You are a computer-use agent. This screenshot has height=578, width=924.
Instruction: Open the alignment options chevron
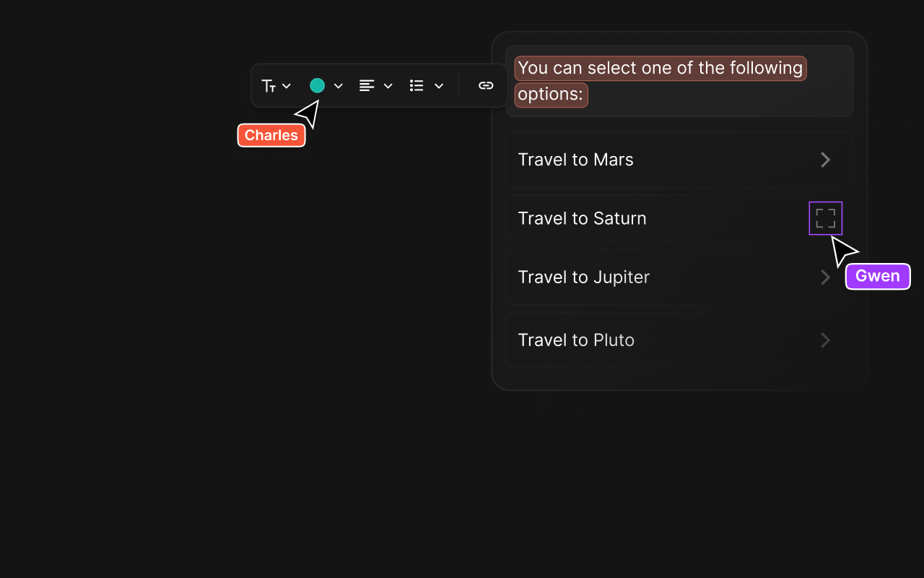click(x=388, y=86)
